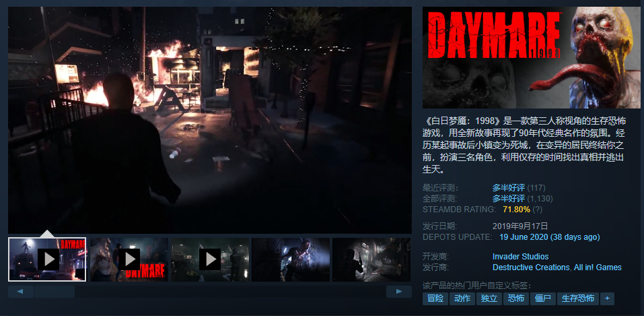
Task: Select the 僵尸 tag
Action: click(543, 298)
